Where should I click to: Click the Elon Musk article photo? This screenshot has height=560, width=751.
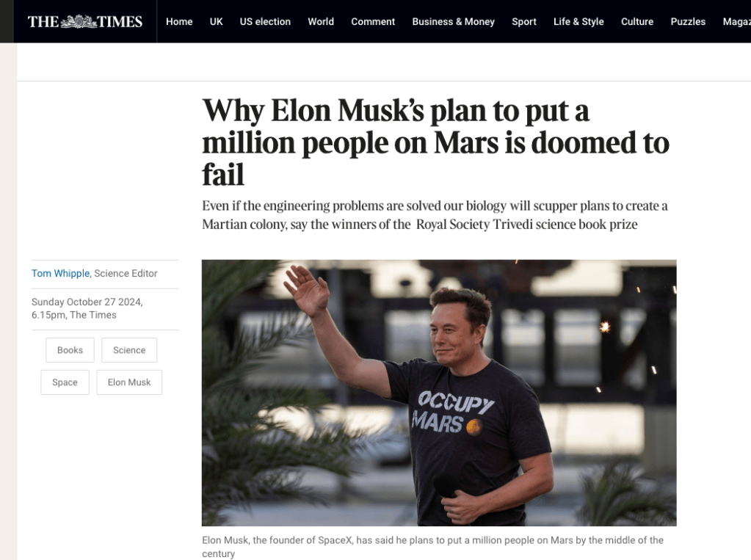pyautogui.click(x=439, y=393)
